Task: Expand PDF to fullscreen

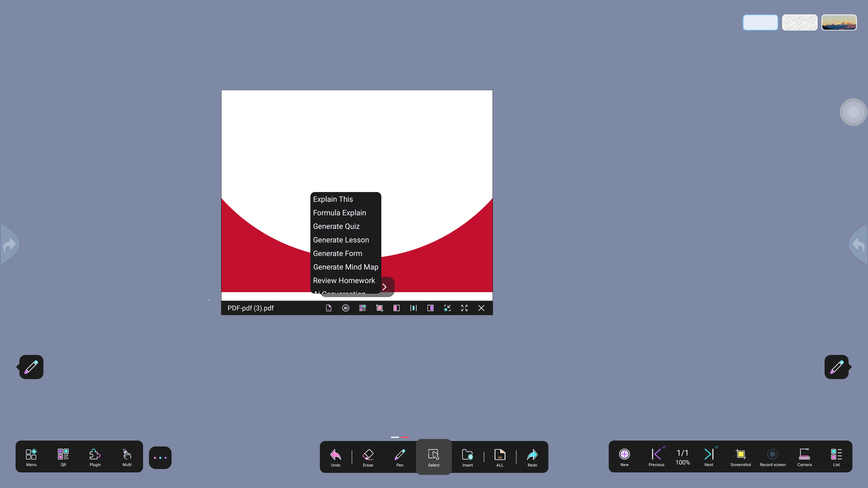Action: click(464, 308)
